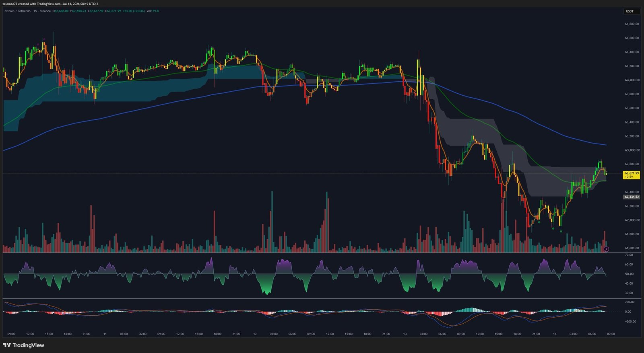Click the 63,400.00 price axis label
Image resolution: width=644 pixels, height=353 pixels.
point(632,122)
